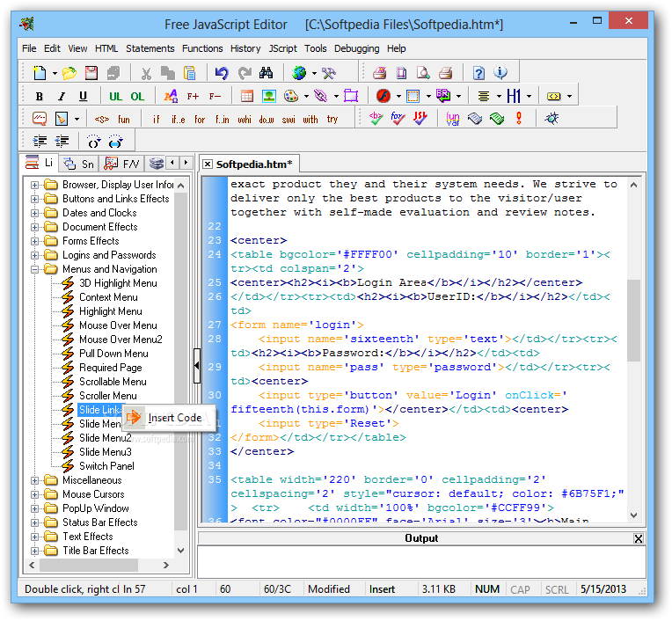Viewport: 672px width, 621px height.
Task: Click the Open folder icon
Action: (x=69, y=73)
